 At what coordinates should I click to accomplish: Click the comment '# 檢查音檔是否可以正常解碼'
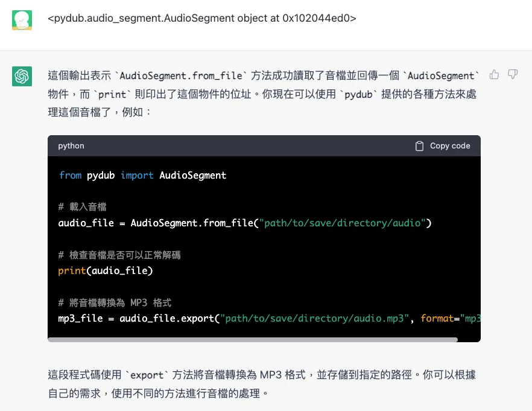point(119,255)
